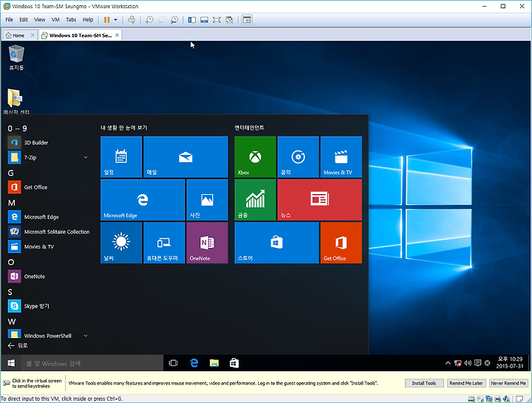Open the Mail (메일) tile
Viewport: 532px width, 403px height.
pos(185,157)
